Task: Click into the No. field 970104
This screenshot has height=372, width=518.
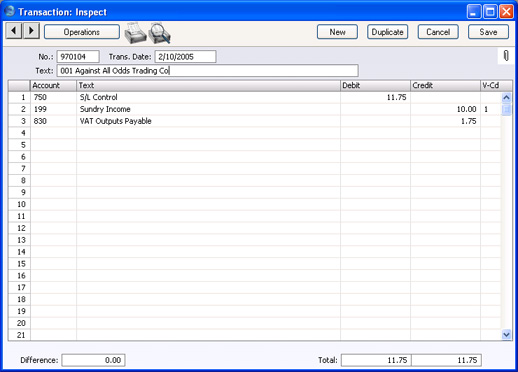Action: (78, 57)
